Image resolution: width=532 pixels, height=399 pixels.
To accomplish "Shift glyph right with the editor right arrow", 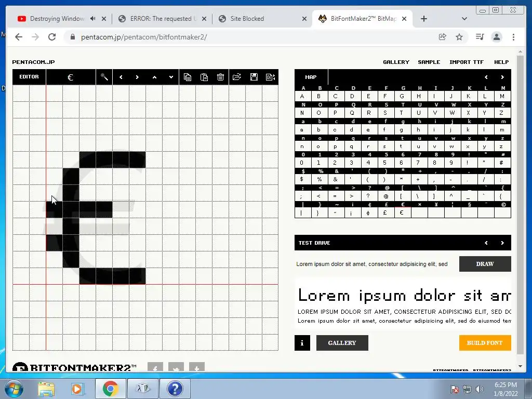I will coord(137,77).
